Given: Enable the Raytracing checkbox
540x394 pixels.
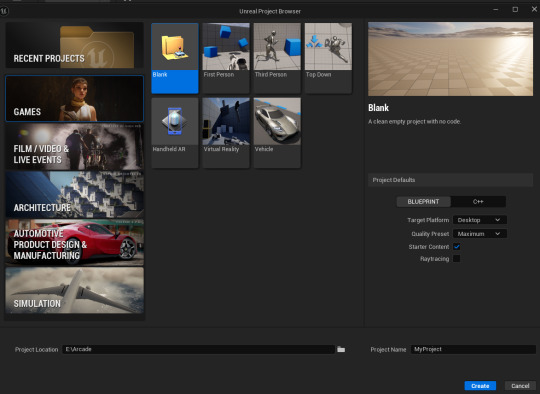Looking at the screenshot, I should [457, 259].
